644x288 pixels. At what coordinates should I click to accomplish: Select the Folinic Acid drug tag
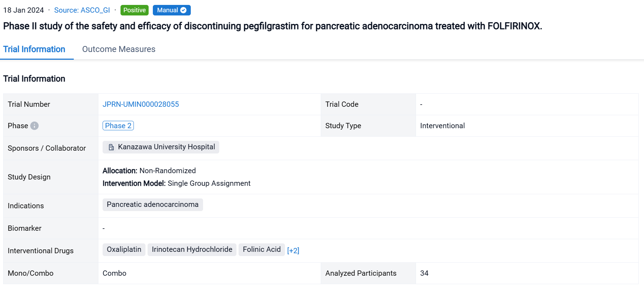261,249
